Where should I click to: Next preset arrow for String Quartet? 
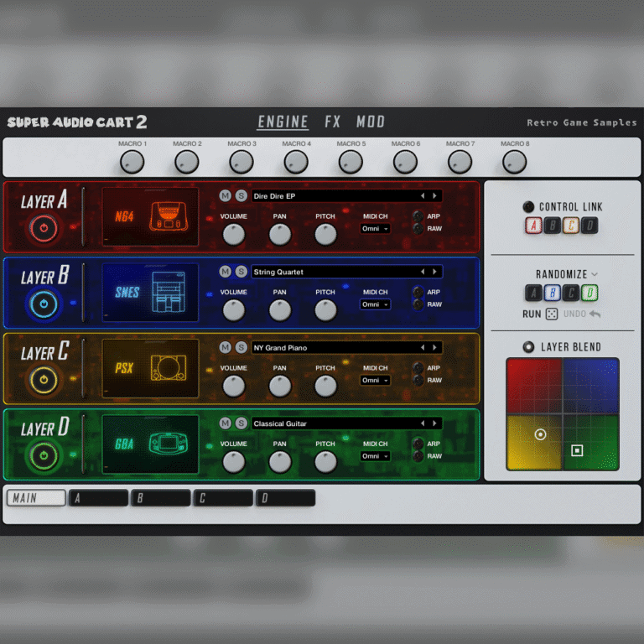click(434, 272)
